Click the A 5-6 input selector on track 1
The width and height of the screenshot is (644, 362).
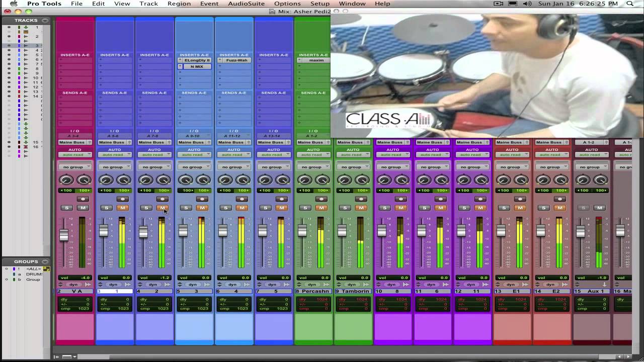click(115, 136)
